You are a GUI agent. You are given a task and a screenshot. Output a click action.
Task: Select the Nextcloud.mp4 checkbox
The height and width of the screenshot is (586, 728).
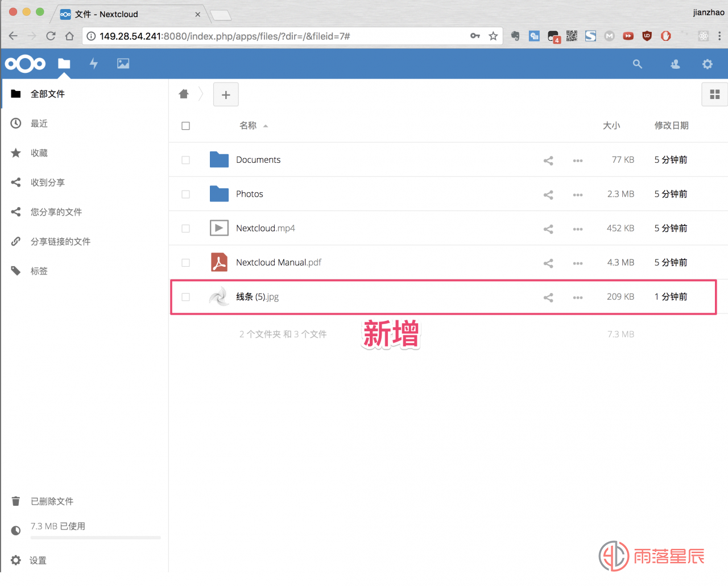click(185, 228)
